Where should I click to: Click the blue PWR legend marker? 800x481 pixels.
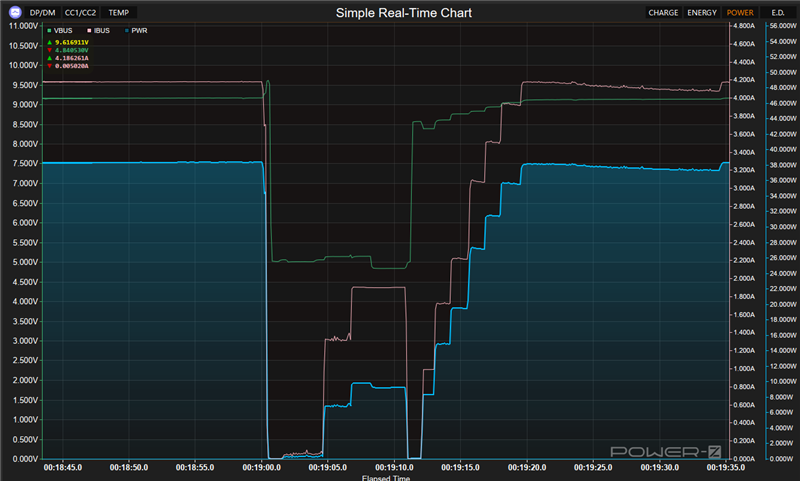126,31
